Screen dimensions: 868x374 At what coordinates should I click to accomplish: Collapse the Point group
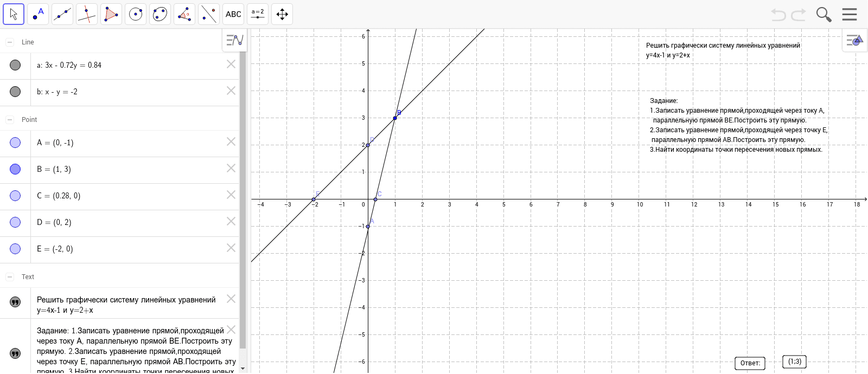[x=10, y=119]
